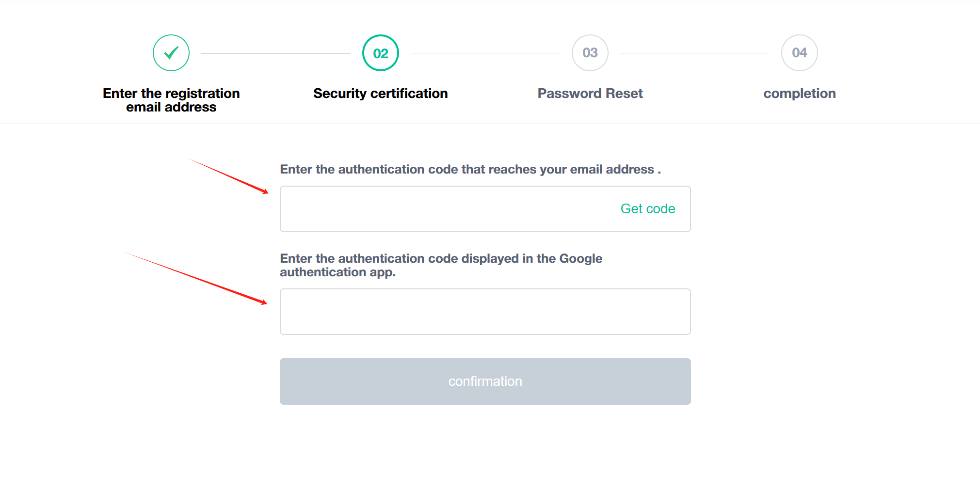Select the highlighted Security certification step badge
The image size is (980, 491).
(381, 53)
